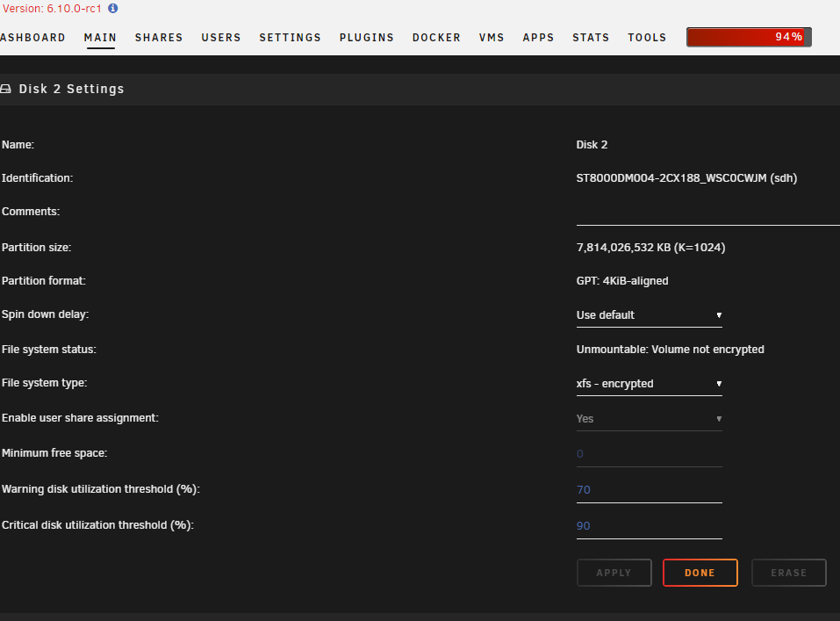Click the GPT: 4KiB-aligned value
This screenshot has height=621, width=840.
(x=622, y=281)
